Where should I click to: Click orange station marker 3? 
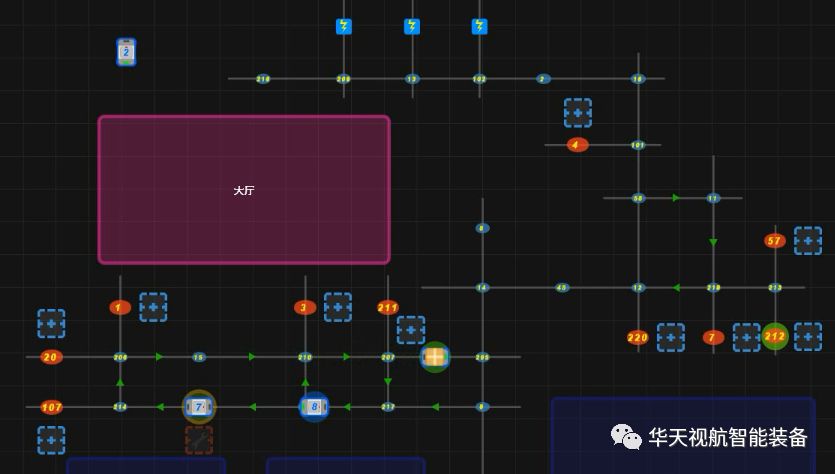tap(305, 307)
